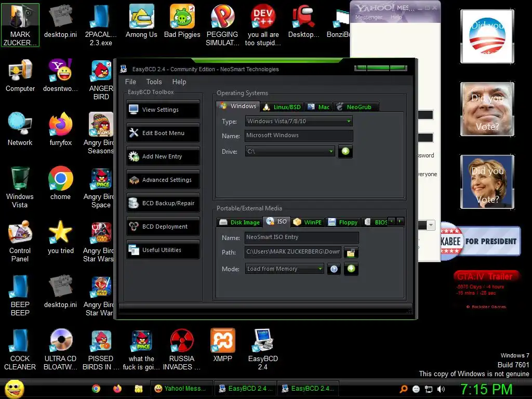Open Useful Utilities page
532x399 pixels.
pos(163,250)
